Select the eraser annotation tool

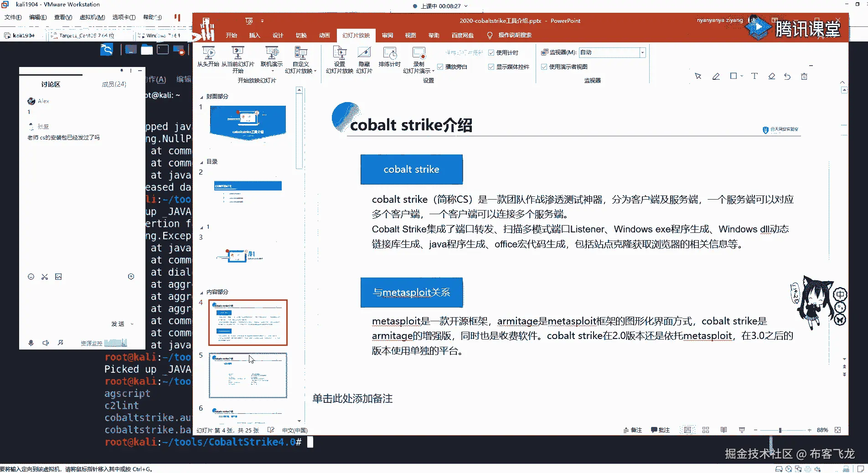pyautogui.click(x=771, y=76)
